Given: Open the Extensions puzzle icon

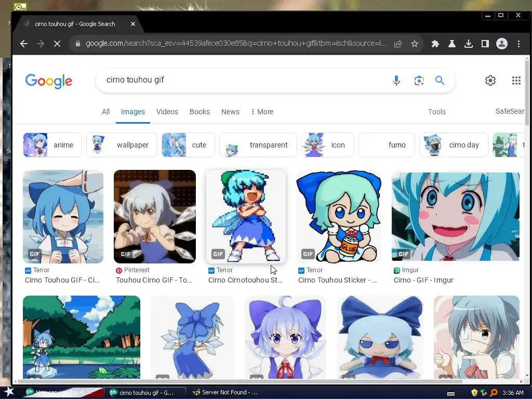Looking at the screenshot, I should [435, 44].
